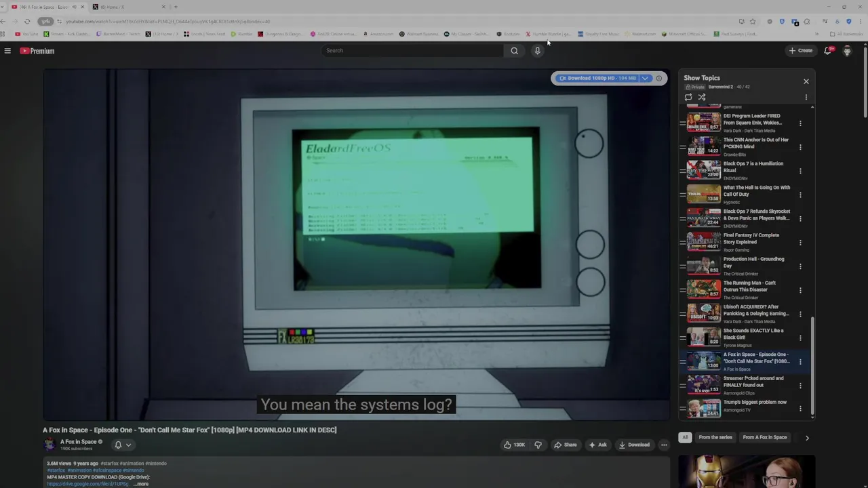Select the From A Fox in Space chip
Image resolution: width=868 pixels, height=488 pixels.
point(765,437)
